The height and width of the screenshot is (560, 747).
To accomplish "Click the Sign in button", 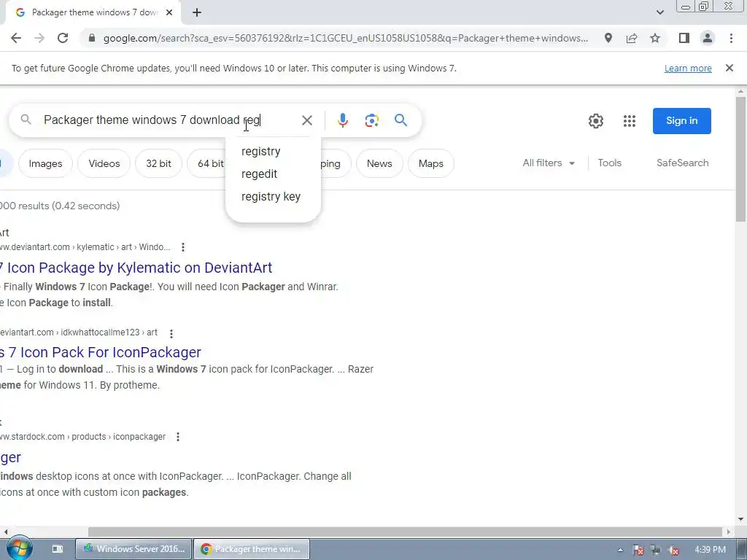I will pyautogui.click(x=682, y=121).
